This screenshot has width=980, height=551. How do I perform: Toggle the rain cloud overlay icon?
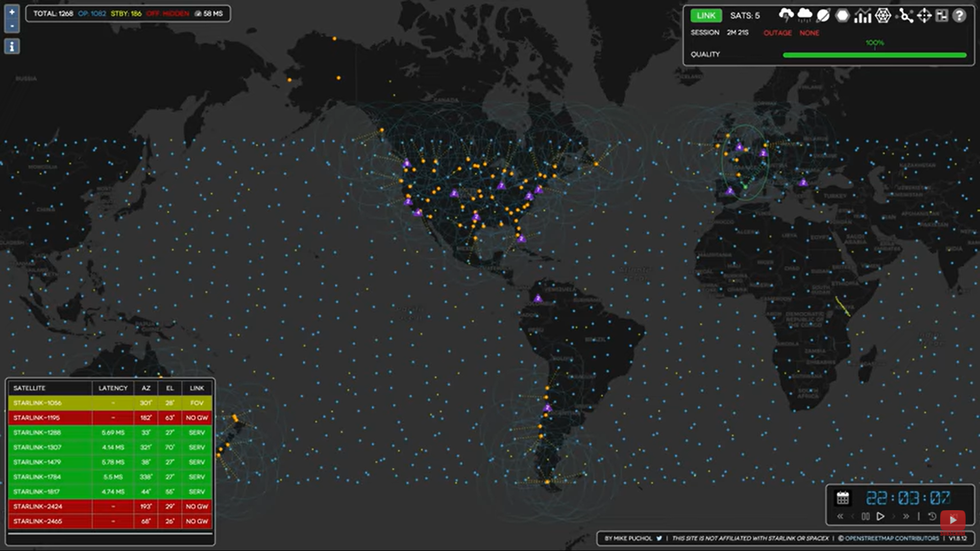(804, 15)
